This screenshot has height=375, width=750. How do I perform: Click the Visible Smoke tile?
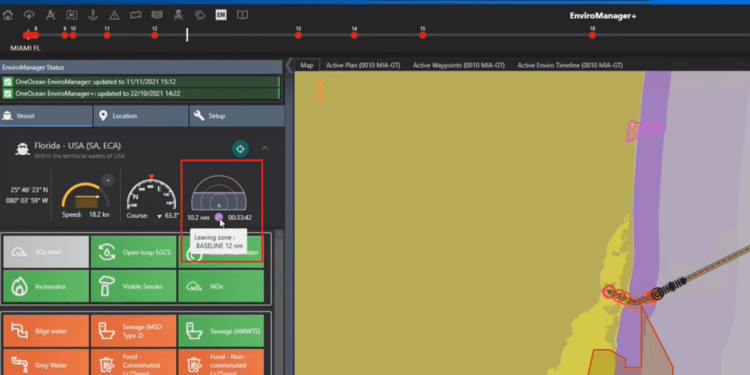133,286
